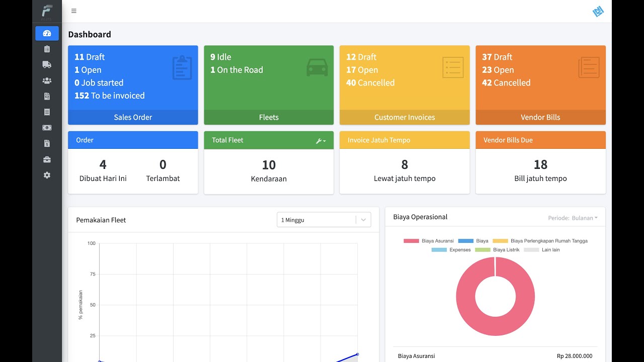The width and height of the screenshot is (644, 362).
Task: Click the 18 Bill jatuh tempo stat
Action: (540, 170)
